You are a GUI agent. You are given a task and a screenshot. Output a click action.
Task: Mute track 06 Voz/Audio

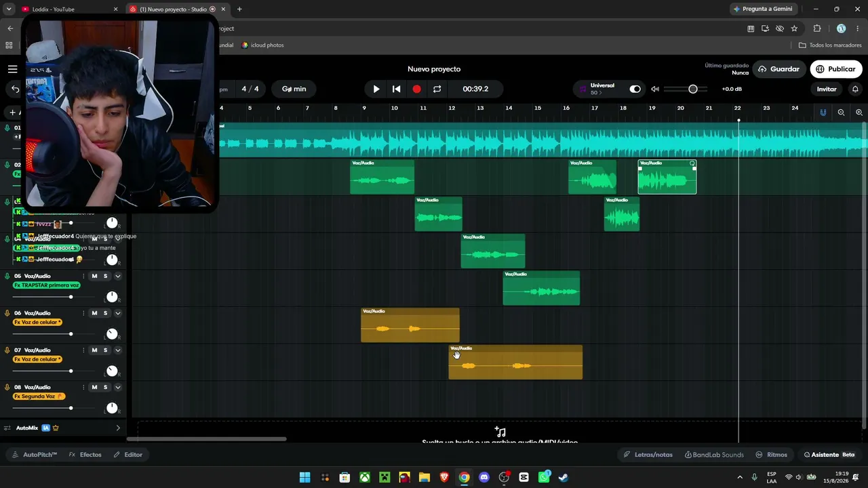pyautogui.click(x=94, y=313)
